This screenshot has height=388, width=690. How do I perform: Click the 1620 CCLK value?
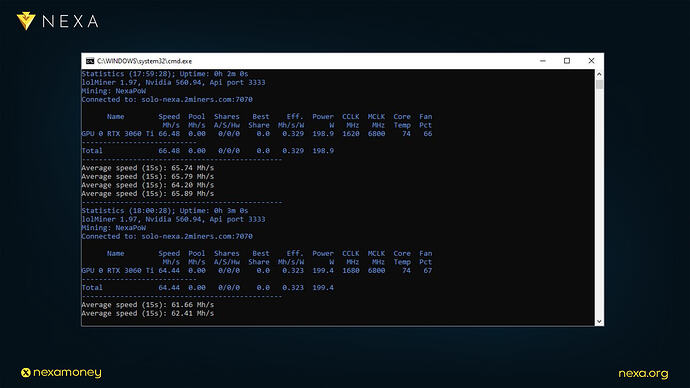pos(351,134)
